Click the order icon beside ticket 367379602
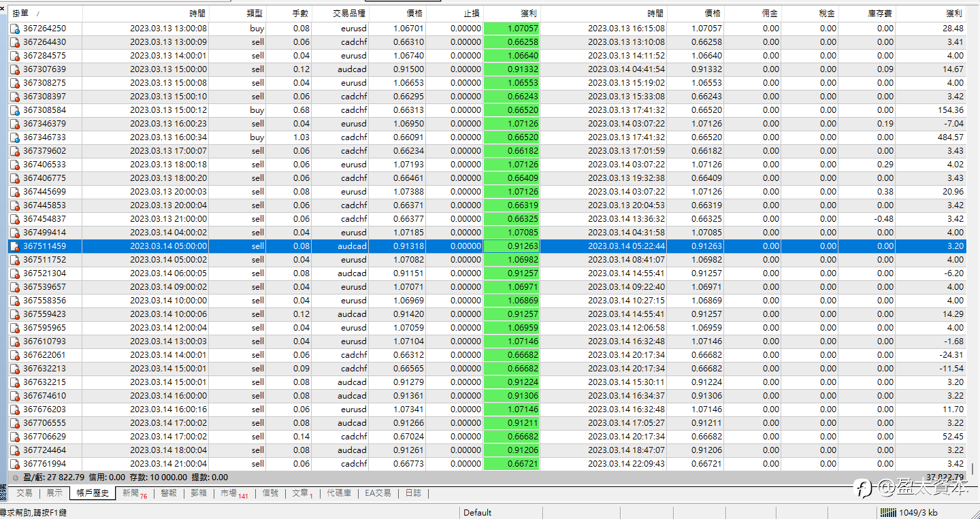The width and height of the screenshot is (980, 519). (x=15, y=151)
